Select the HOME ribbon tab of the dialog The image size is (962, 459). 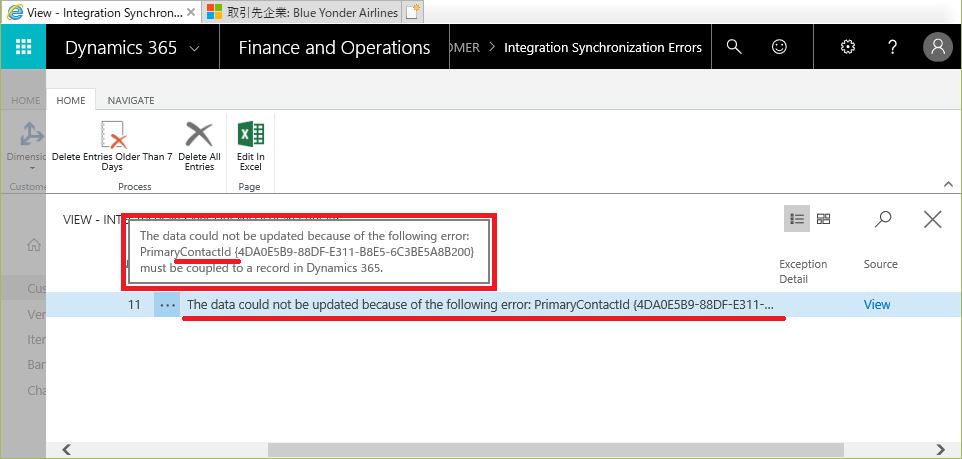point(71,100)
